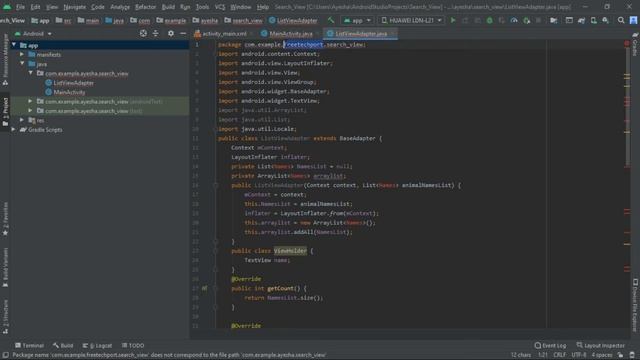Open the SDK Manager icon
This screenshot has width=640, height=360.
(606, 20)
